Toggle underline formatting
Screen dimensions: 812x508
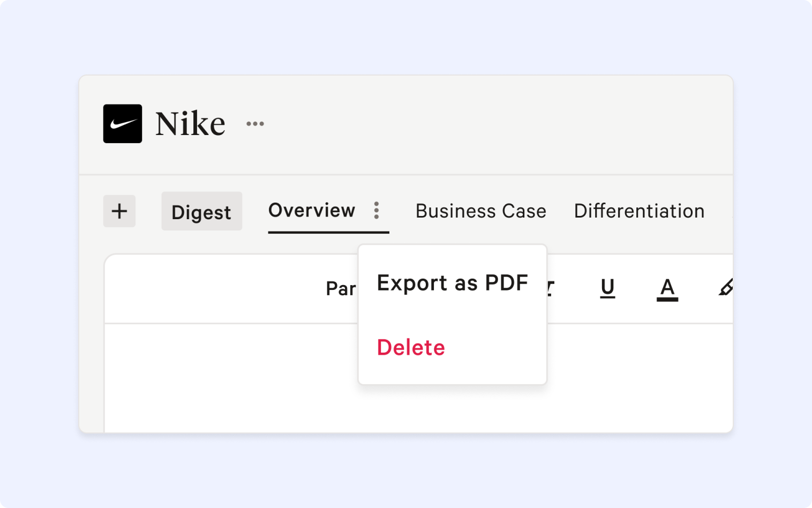[x=607, y=288]
